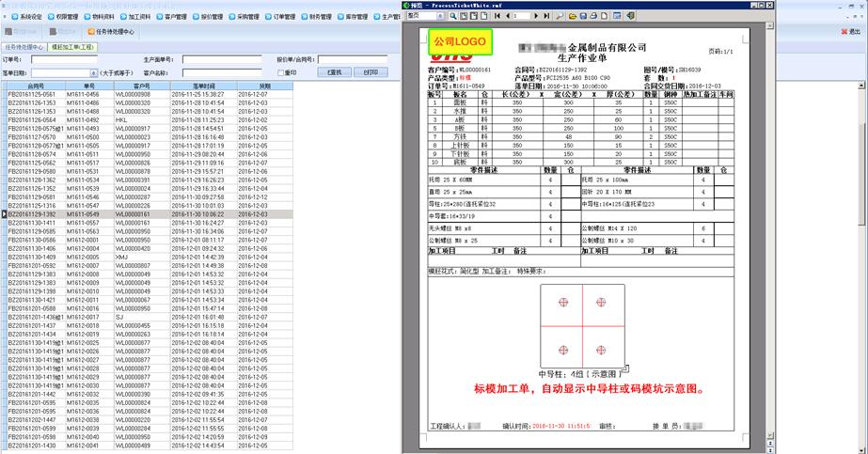Click the 任务待处理中心 toolbar button
Screen dimensions: 868x454
111,32
